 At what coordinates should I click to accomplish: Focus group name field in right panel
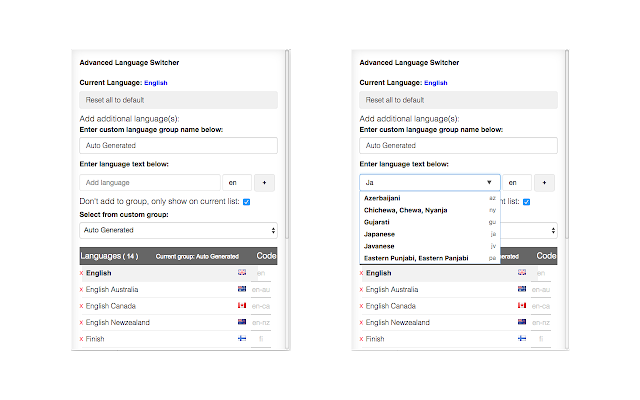tap(458, 146)
